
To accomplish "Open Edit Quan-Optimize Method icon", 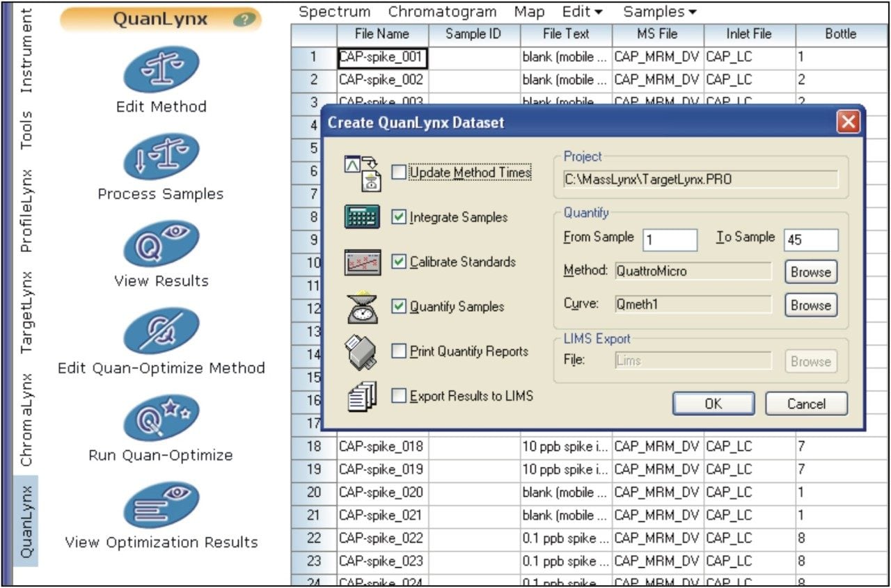I will [x=161, y=331].
